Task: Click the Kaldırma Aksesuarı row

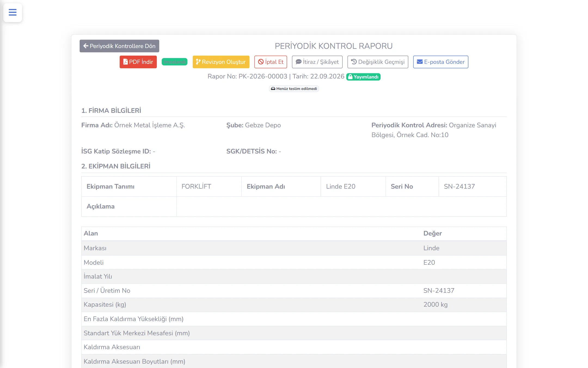Action: [x=294, y=347]
